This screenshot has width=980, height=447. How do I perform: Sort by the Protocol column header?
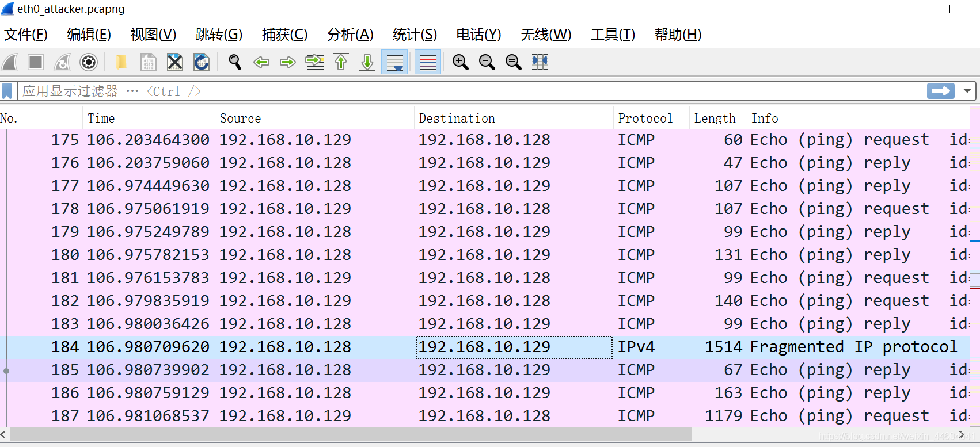coord(651,118)
